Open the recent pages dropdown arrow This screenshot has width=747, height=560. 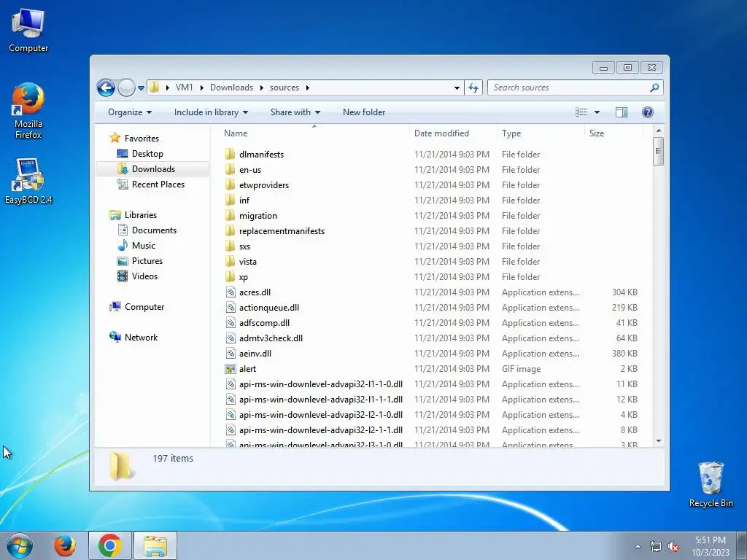coord(141,88)
